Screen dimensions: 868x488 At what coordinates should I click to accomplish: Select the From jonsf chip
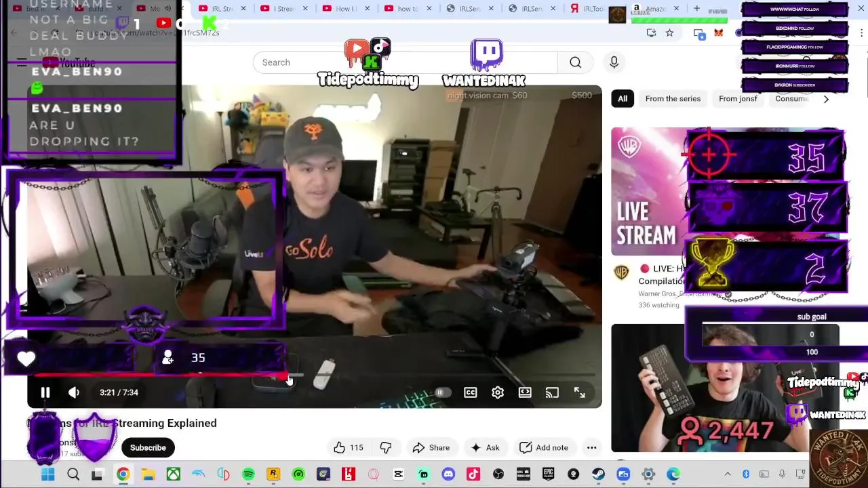[x=738, y=99]
